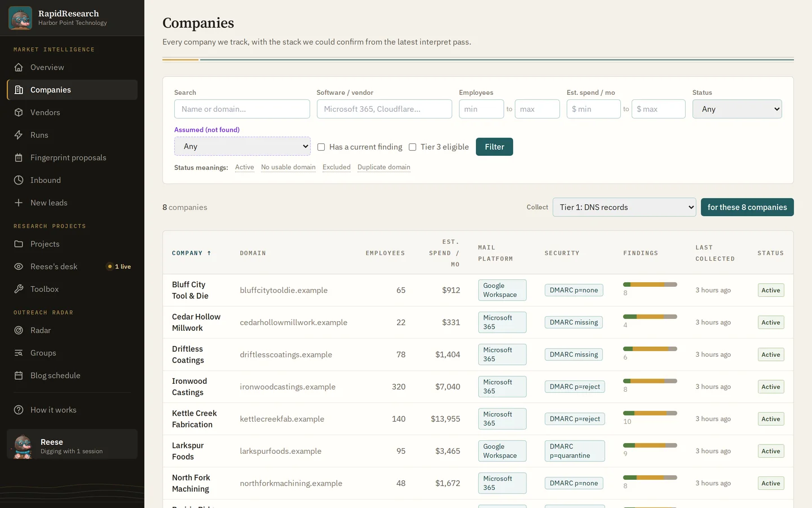
Task: Click the driftlesscoatings.example domain cell
Action: coord(286,354)
